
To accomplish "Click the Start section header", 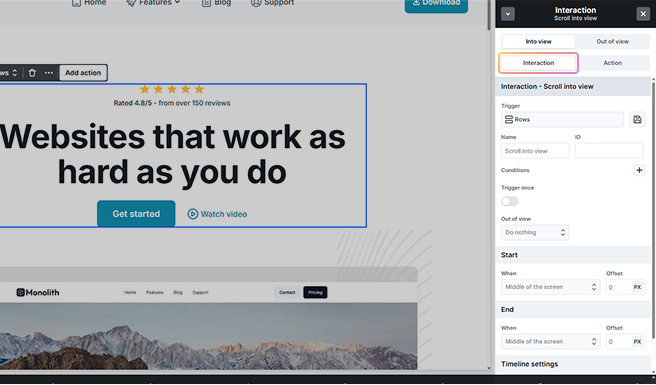I will [573, 255].
